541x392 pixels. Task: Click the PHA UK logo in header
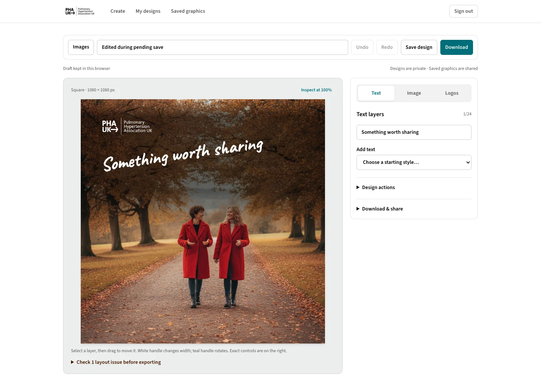[80, 11]
